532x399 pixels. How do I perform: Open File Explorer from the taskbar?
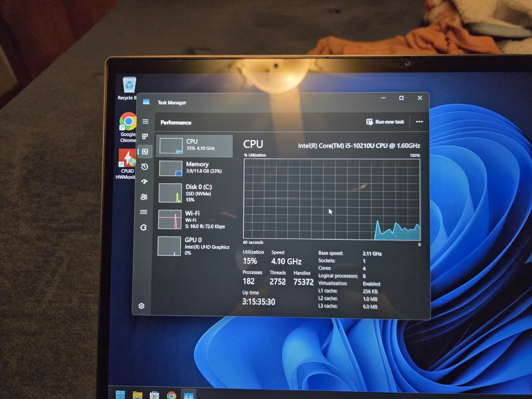(x=137, y=395)
